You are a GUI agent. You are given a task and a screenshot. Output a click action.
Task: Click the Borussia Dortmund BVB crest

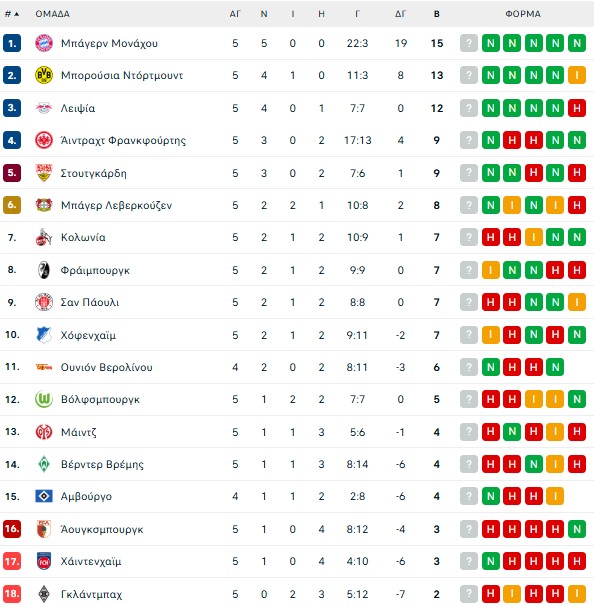44,75
